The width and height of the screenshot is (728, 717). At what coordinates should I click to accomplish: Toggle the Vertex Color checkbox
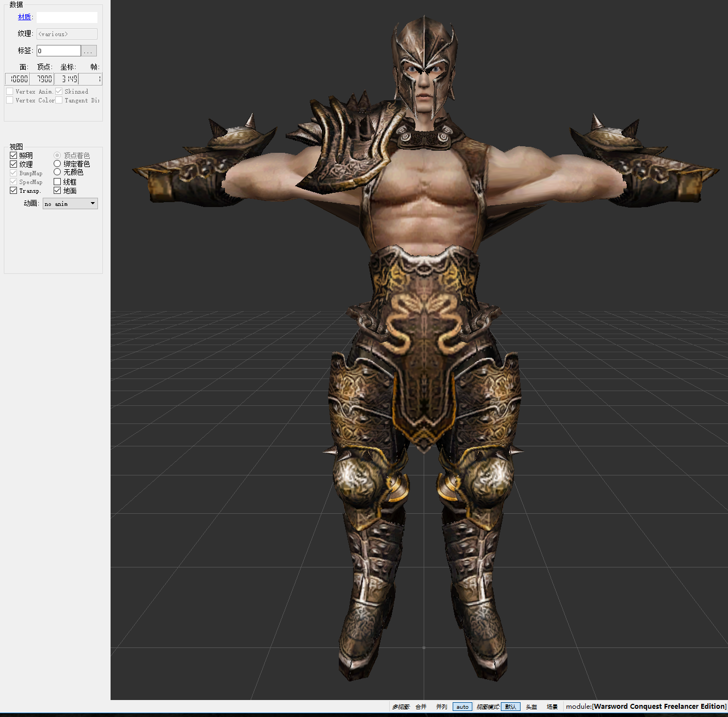[x=9, y=100]
